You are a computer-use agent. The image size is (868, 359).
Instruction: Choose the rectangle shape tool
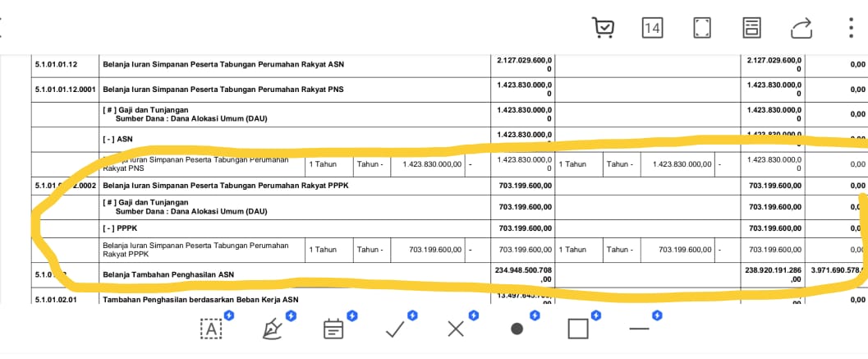point(578,329)
